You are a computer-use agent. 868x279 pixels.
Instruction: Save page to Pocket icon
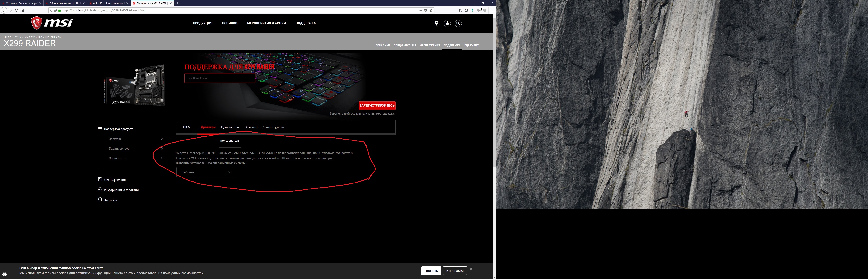(x=426, y=10)
